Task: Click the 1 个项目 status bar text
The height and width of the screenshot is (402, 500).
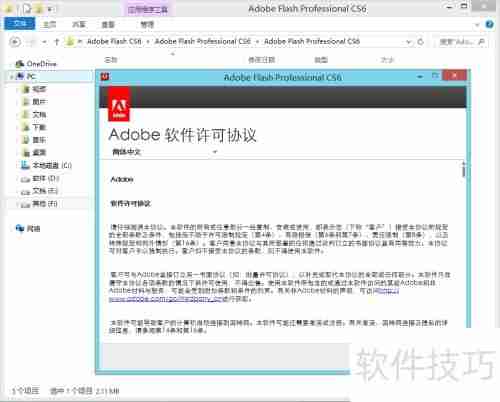Action: (26, 390)
